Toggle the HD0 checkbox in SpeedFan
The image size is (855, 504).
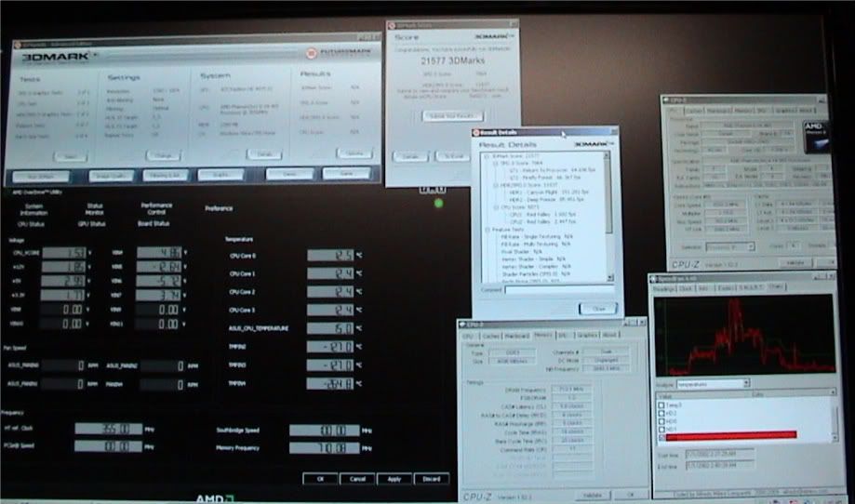[x=661, y=420]
